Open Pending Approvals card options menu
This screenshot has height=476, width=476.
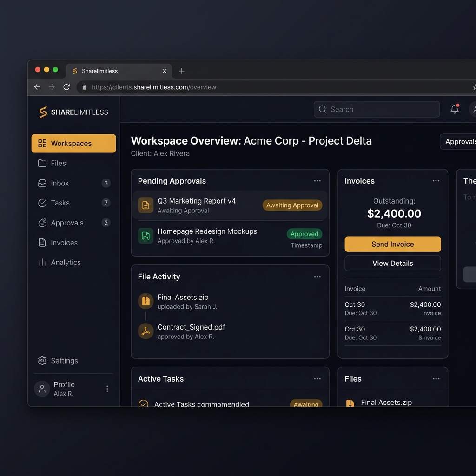(x=317, y=181)
